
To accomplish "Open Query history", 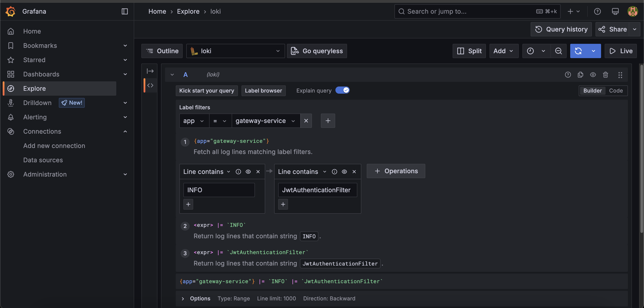I will (x=561, y=29).
